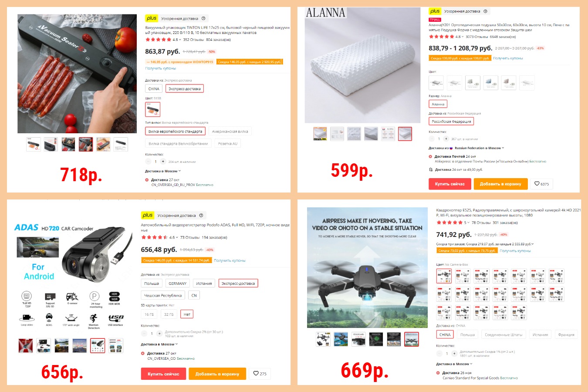
Task: Click Добавить в корзину for dashcam
Action: [x=217, y=374]
